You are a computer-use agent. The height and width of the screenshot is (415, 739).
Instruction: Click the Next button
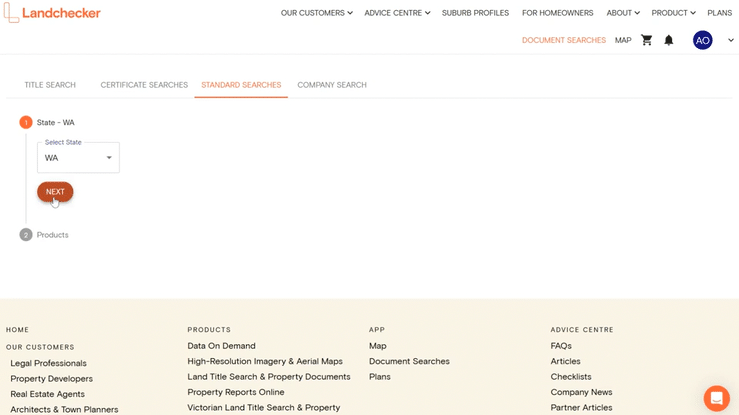pyautogui.click(x=55, y=192)
